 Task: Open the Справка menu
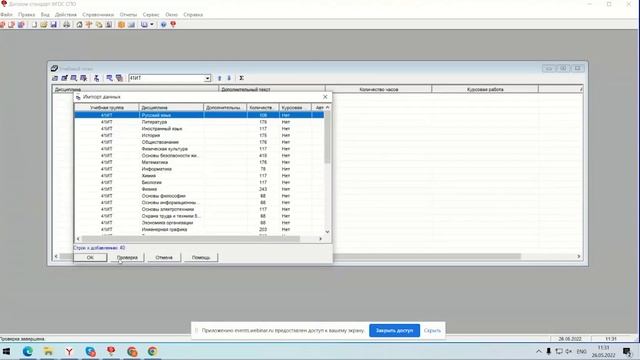click(x=193, y=15)
